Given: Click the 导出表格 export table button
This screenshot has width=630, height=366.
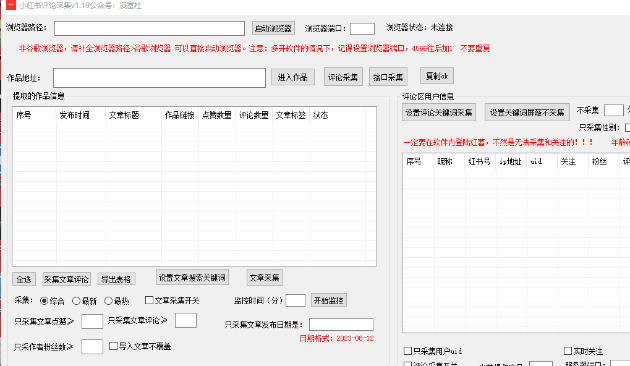Looking at the screenshot, I should (116, 279).
